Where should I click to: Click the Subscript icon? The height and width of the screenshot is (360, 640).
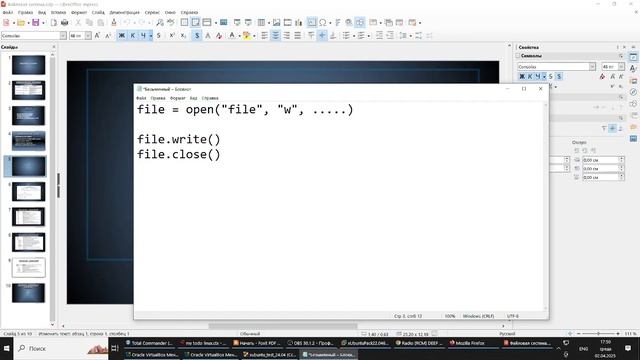coord(183,36)
